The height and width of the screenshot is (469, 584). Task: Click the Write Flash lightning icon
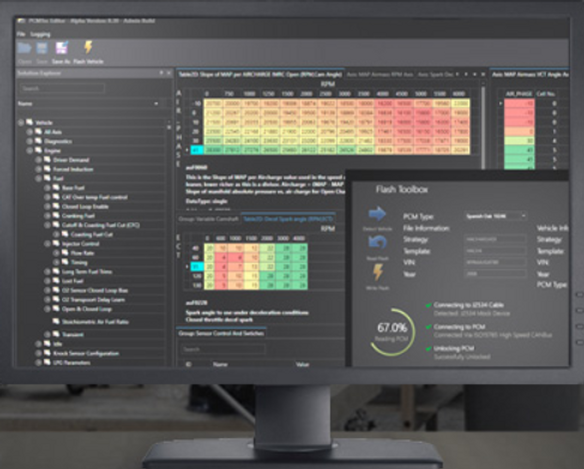378,272
